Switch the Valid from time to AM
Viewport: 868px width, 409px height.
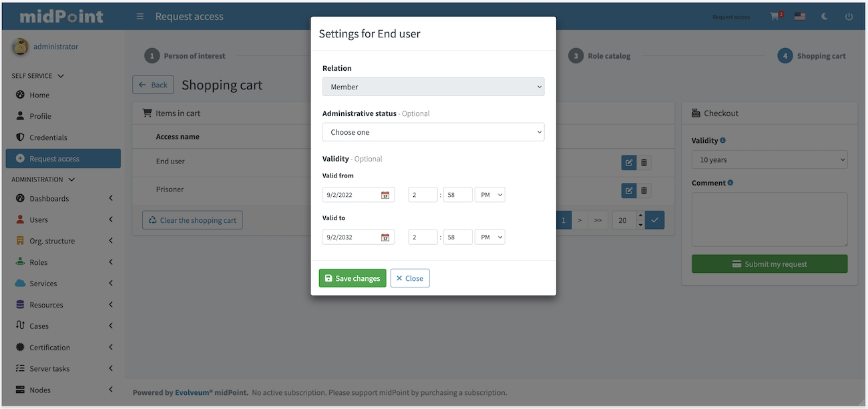click(489, 194)
